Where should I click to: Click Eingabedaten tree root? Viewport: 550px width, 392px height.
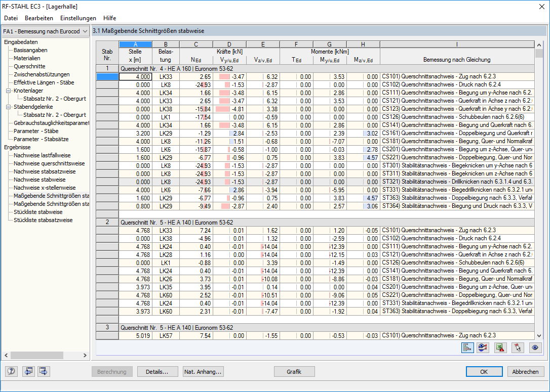point(21,42)
